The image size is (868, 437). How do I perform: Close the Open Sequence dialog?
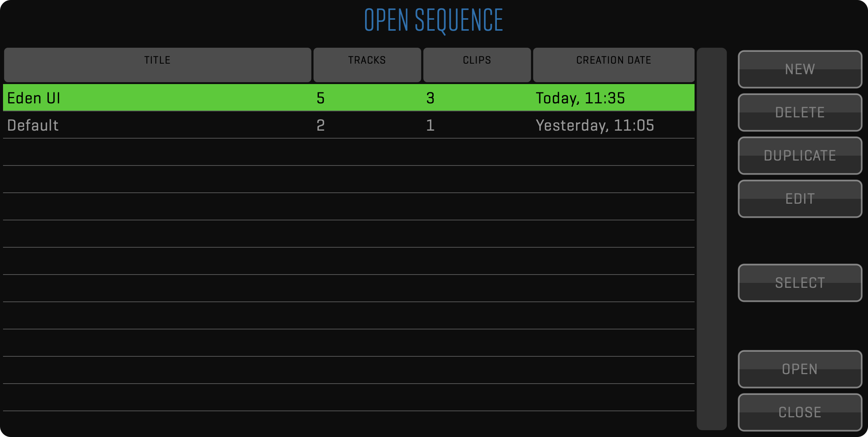tap(800, 412)
